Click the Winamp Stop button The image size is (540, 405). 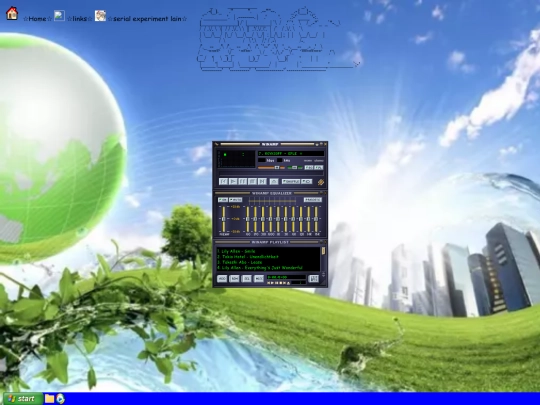pos(252,181)
